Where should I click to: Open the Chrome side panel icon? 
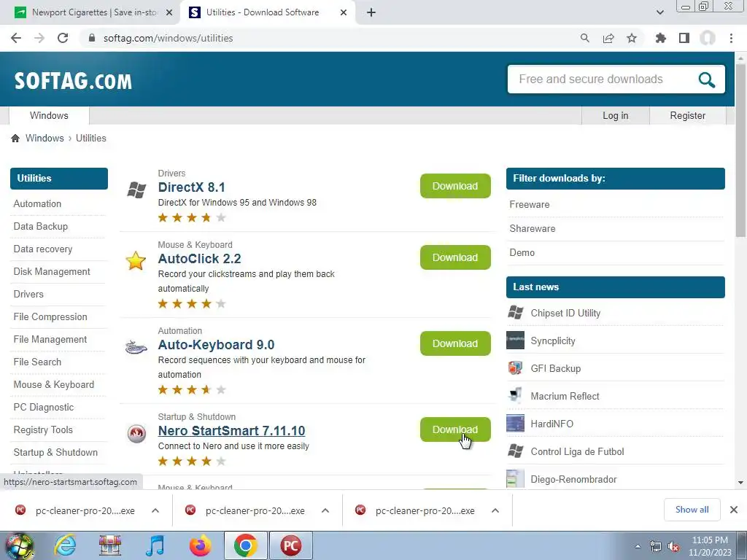(684, 38)
